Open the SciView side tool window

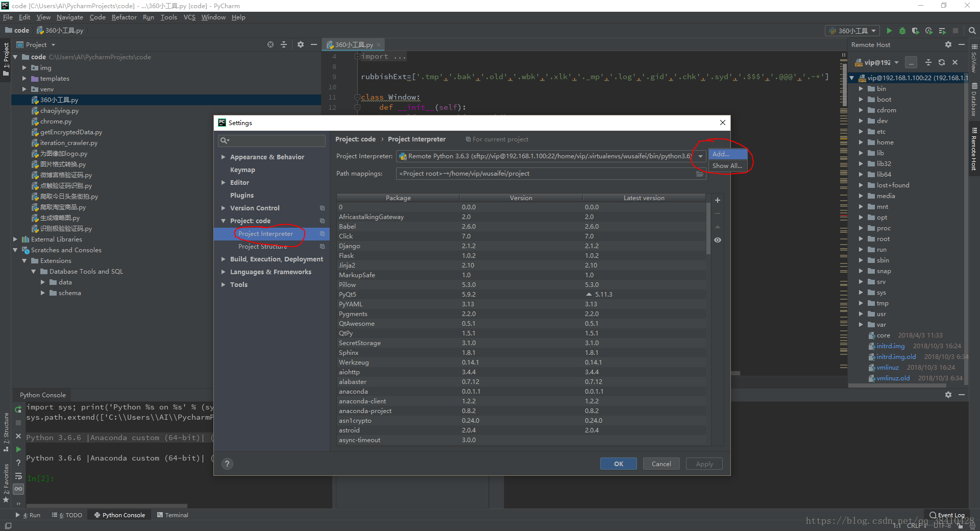[974, 59]
